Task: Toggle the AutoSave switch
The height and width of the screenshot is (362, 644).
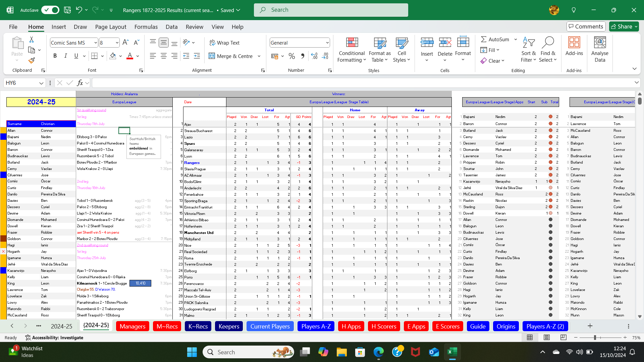Action: click(50, 10)
